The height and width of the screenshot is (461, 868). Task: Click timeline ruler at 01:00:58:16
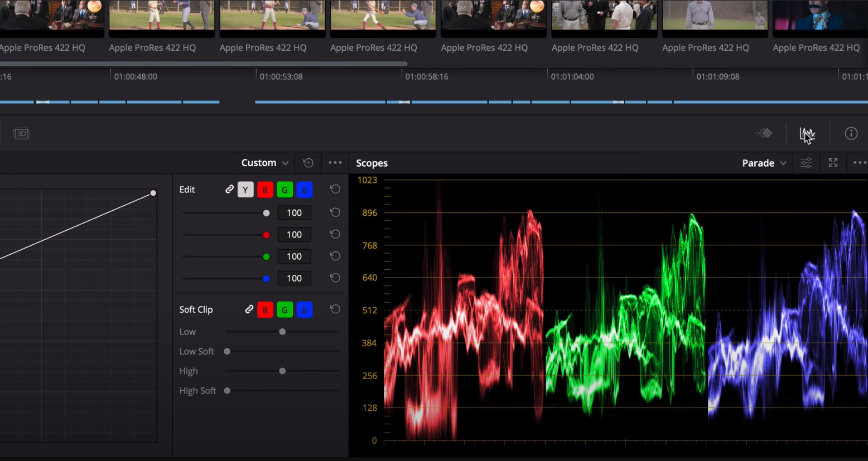[x=427, y=76]
